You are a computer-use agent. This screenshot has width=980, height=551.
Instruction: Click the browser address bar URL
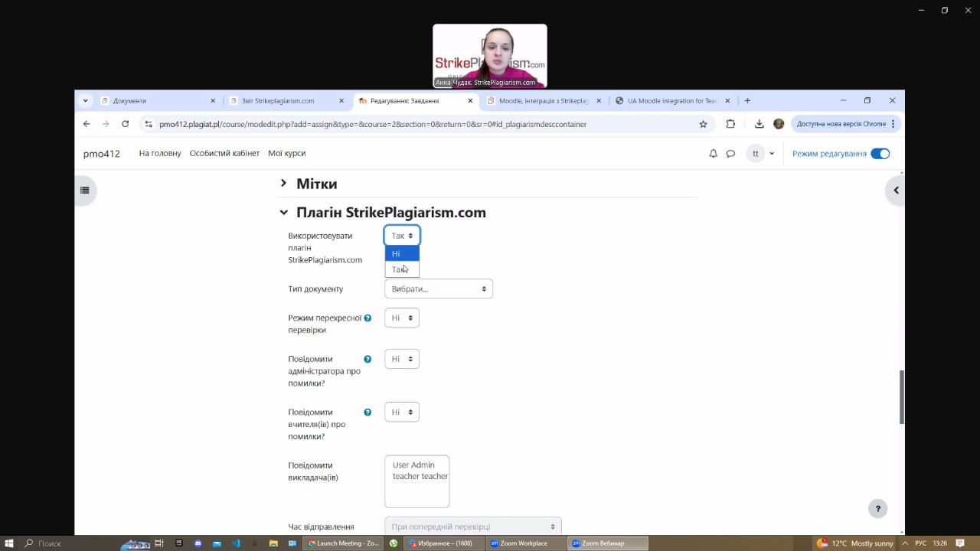click(x=373, y=124)
